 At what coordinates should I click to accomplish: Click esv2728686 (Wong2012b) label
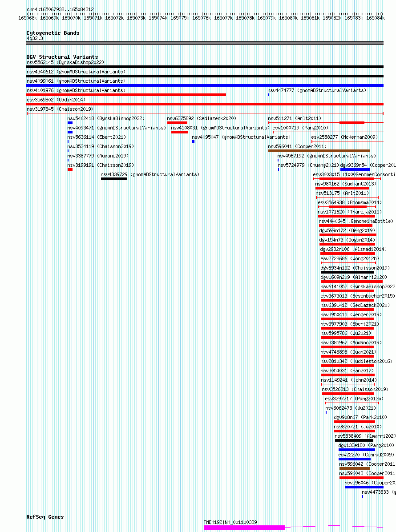tap(350, 258)
